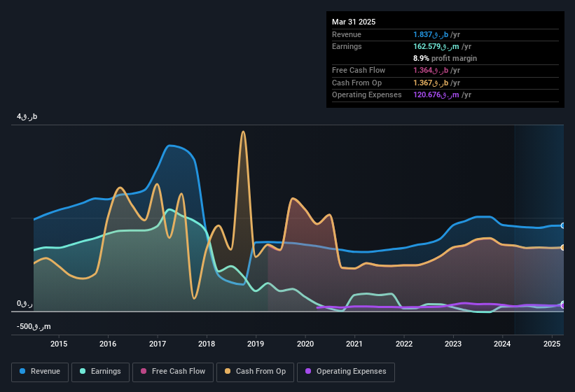Select the 2020 label on the x-axis

pos(305,344)
